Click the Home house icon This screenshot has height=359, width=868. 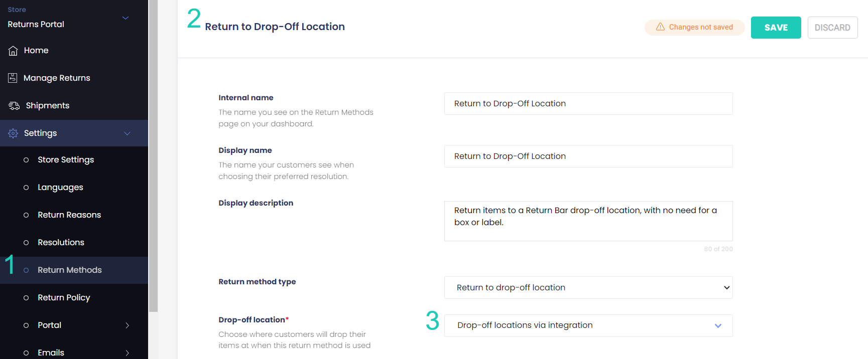click(x=13, y=51)
